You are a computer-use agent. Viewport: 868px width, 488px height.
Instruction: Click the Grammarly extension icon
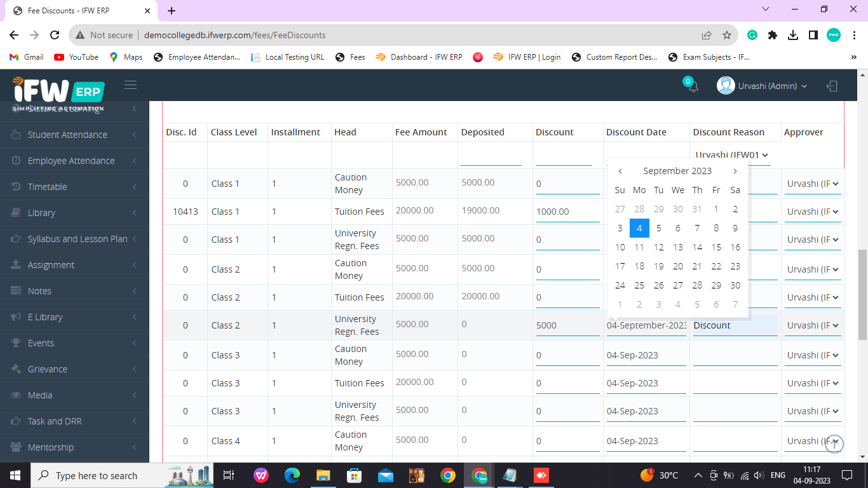point(752,35)
